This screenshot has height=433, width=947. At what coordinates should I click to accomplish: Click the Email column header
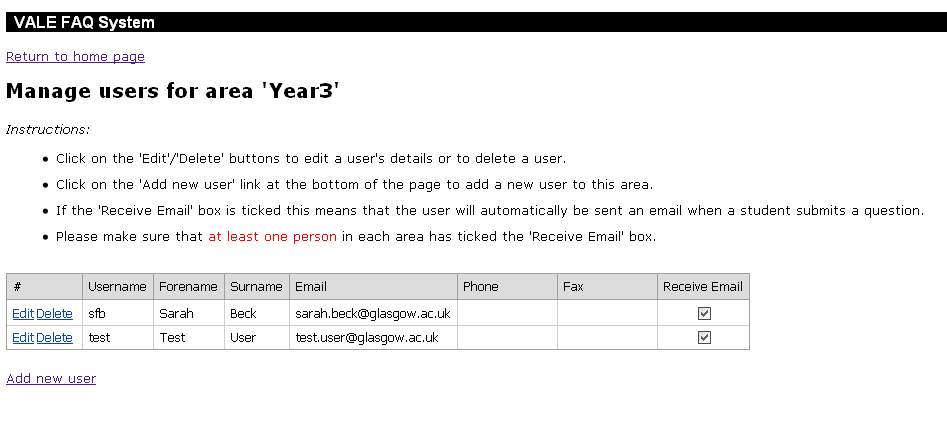(311, 287)
